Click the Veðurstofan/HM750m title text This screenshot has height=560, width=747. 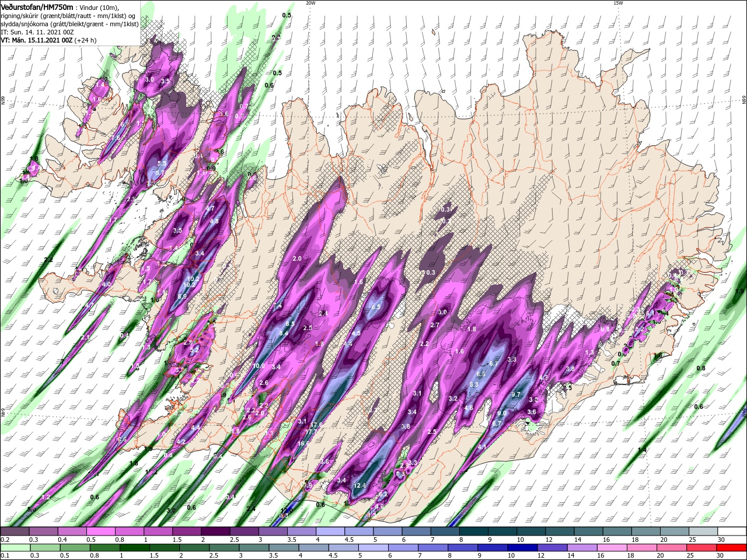tap(37, 6)
